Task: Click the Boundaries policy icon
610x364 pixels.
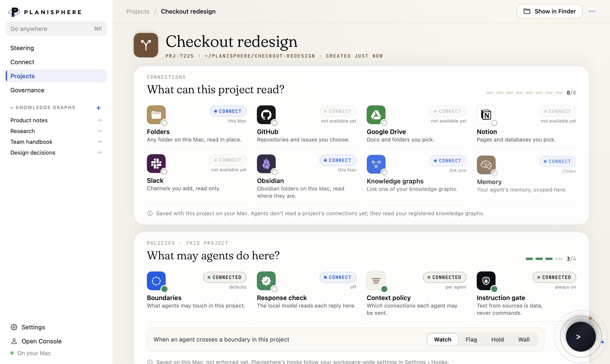Action: point(156,281)
